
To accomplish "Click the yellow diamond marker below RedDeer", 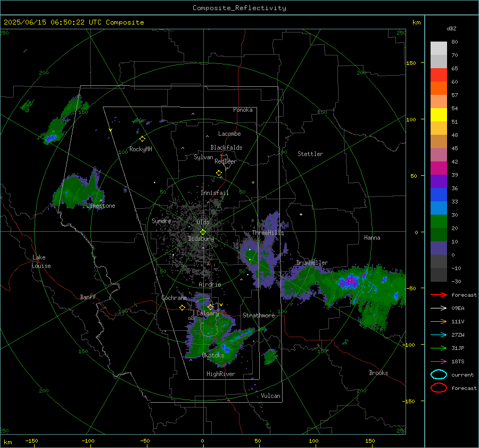I will pyautogui.click(x=219, y=173).
